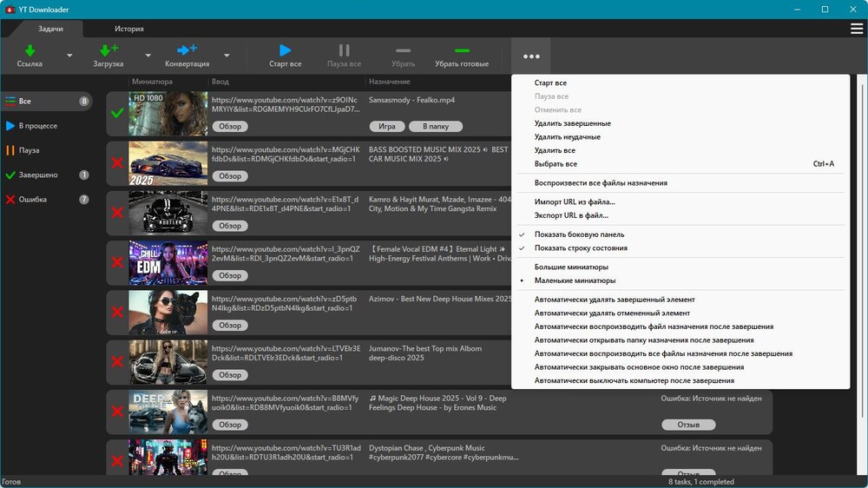Expand the dropdown arrow next to Загрузка
Screen dimensions: 868x488
[x=148, y=56]
